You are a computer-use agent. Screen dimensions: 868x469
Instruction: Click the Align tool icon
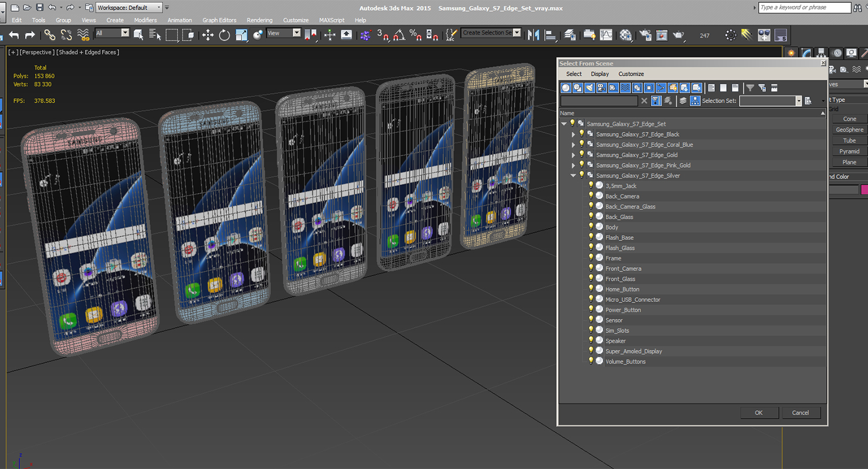coord(551,35)
